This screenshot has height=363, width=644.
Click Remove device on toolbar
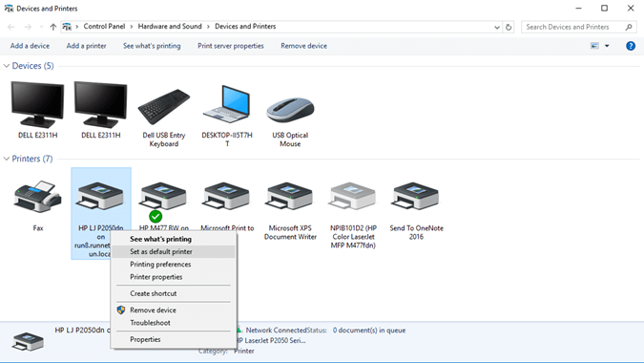(x=303, y=46)
